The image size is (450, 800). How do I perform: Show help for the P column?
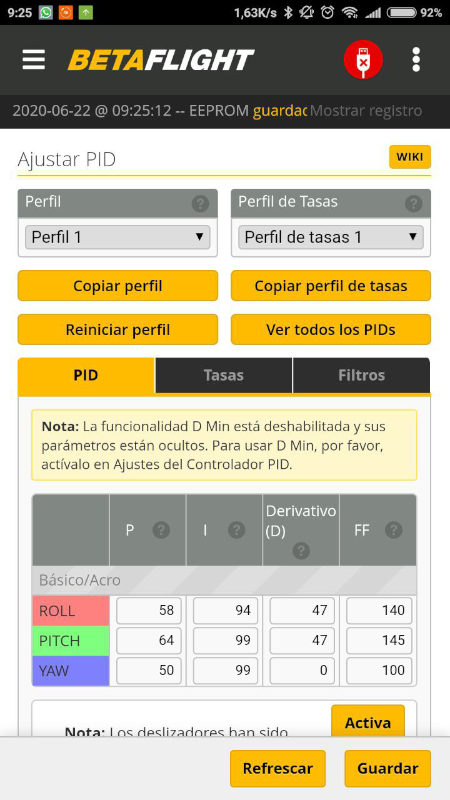click(x=161, y=531)
